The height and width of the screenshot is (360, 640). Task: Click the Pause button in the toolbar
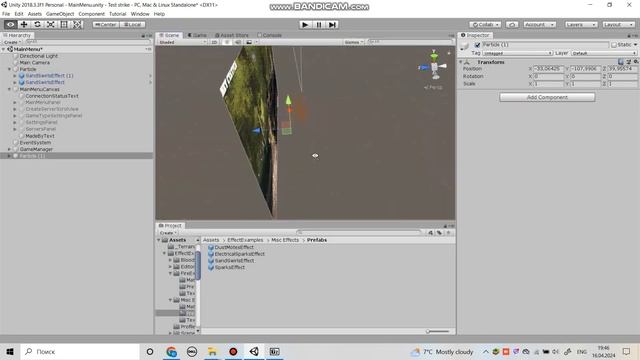(x=319, y=24)
